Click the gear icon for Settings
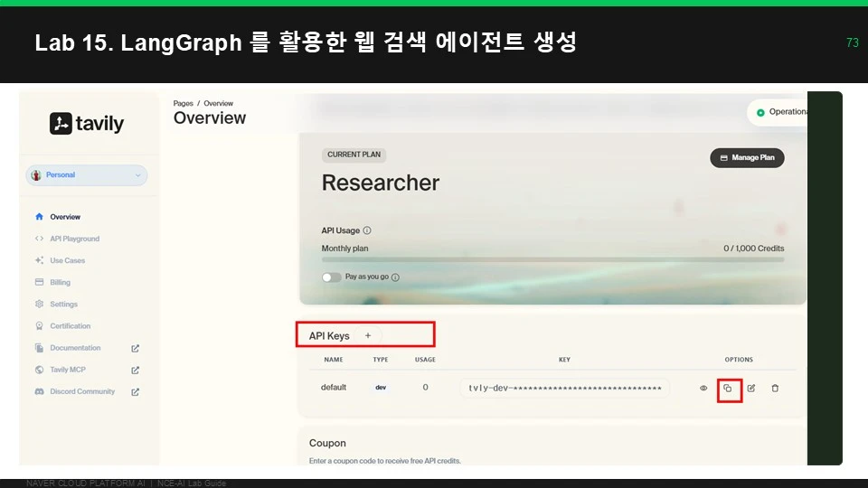 tap(39, 304)
